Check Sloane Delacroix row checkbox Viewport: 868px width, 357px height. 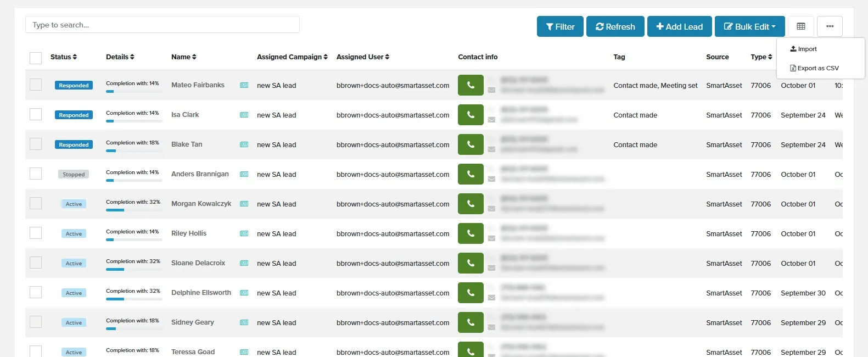pyautogui.click(x=36, y=262)
